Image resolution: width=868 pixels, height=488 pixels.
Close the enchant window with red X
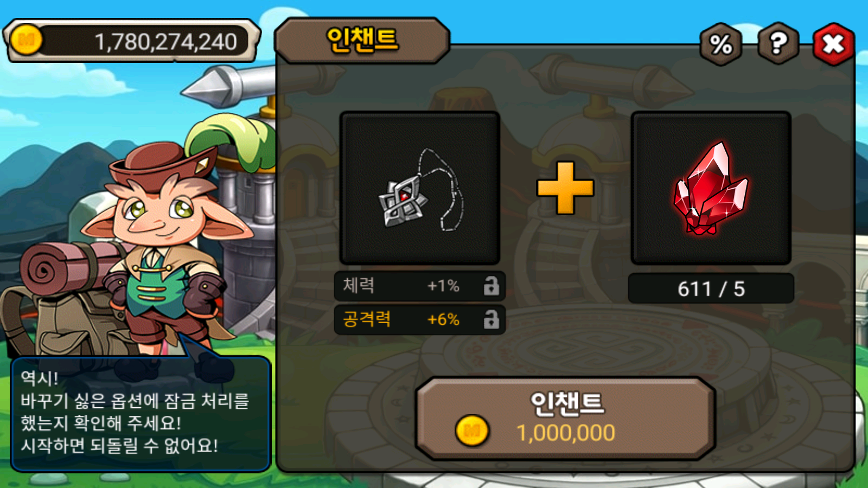[833, 44]
